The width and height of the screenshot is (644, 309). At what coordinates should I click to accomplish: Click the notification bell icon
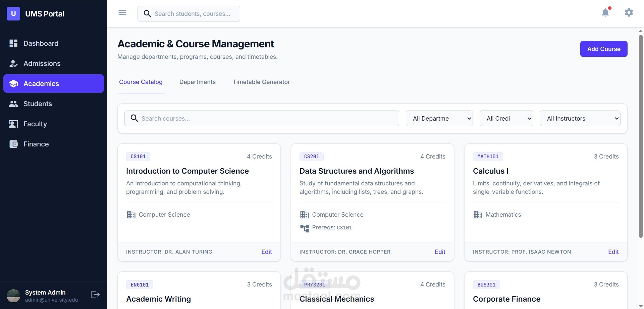pos(605,13)
